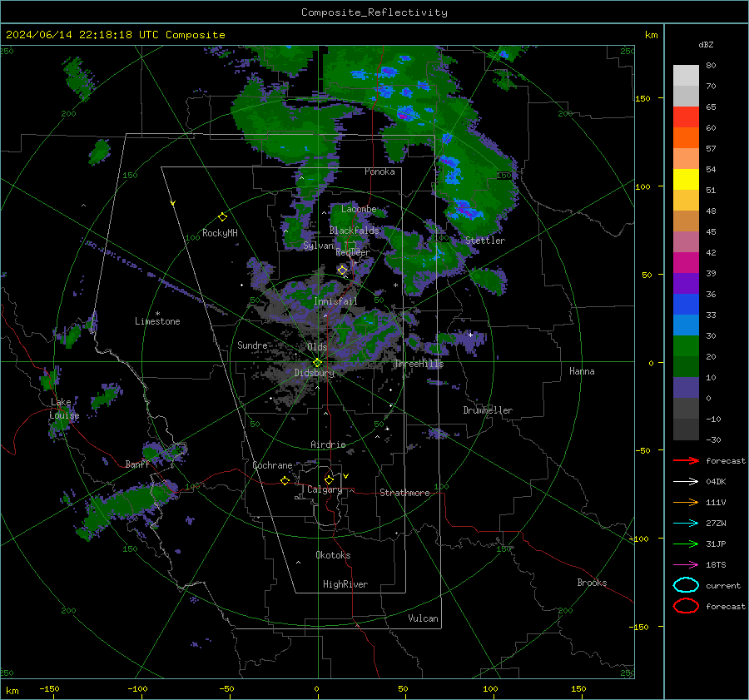The image size is (749, 700).
Task: Select the light blue swatch in dBZ scale
Action: 686,325
